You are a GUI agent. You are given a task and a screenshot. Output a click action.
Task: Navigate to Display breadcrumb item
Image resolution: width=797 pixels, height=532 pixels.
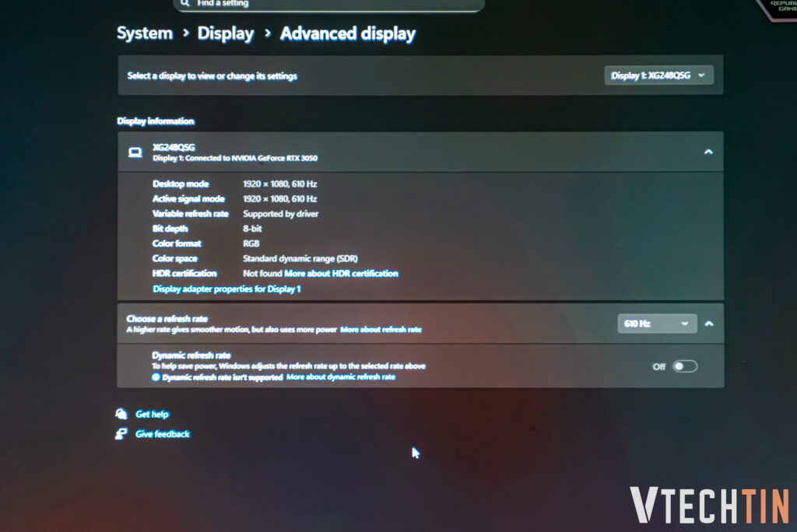[x=226, y=33]
